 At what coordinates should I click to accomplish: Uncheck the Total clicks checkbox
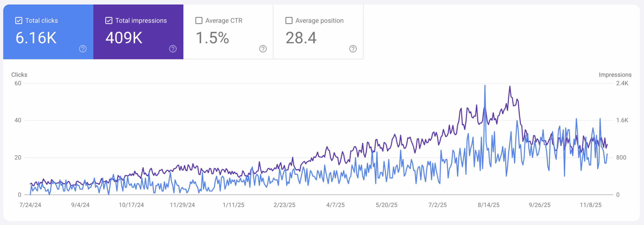coord(19,21)
